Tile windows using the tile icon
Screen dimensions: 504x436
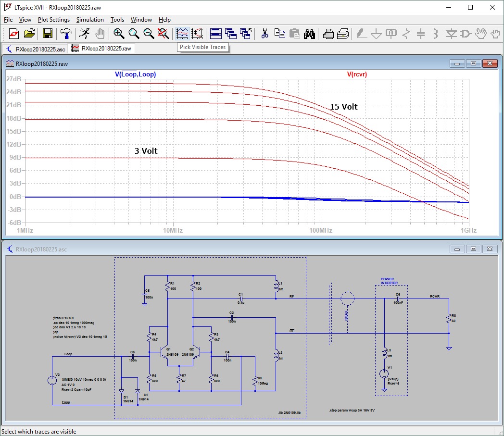point(216,33)
